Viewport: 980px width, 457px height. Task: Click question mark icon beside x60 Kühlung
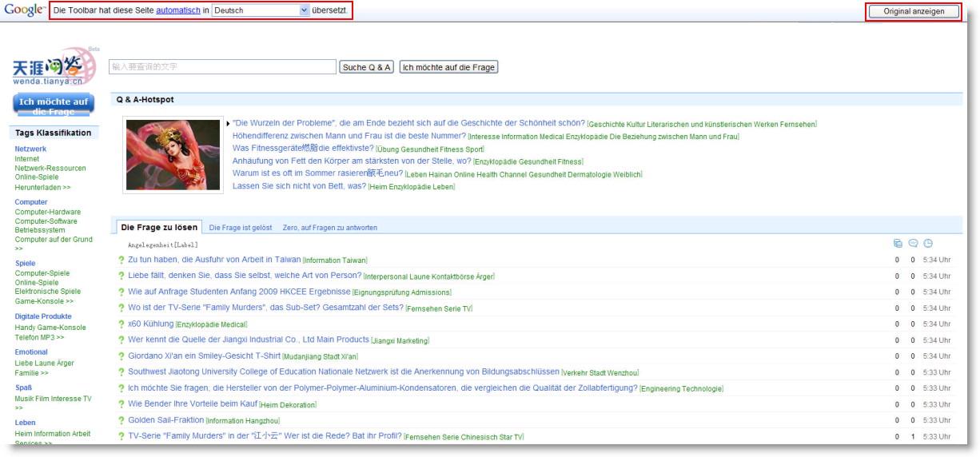(122, 324)
